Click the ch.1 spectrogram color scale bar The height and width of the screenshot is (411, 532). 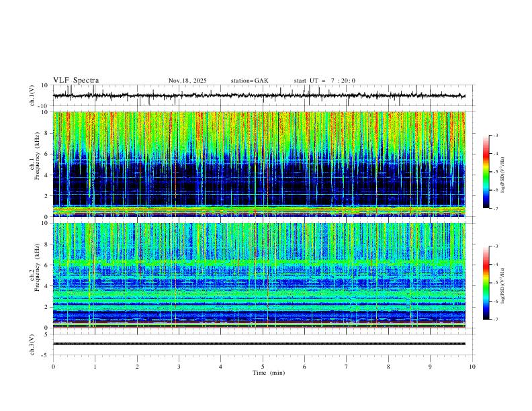tap(486, 172)
